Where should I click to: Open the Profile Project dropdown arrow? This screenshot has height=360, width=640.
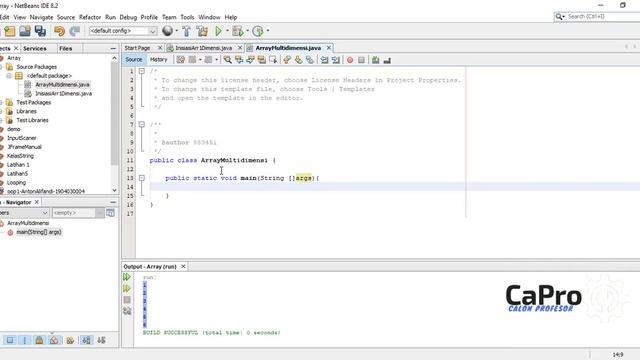[268, 31]
